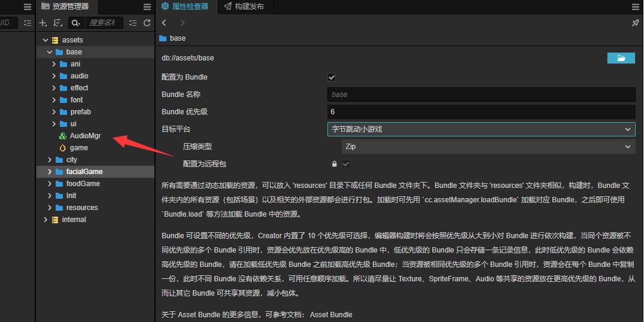644x322 pixels.
Task: Switch to the 属性检查器 tab
Action: tap(186, 7)
